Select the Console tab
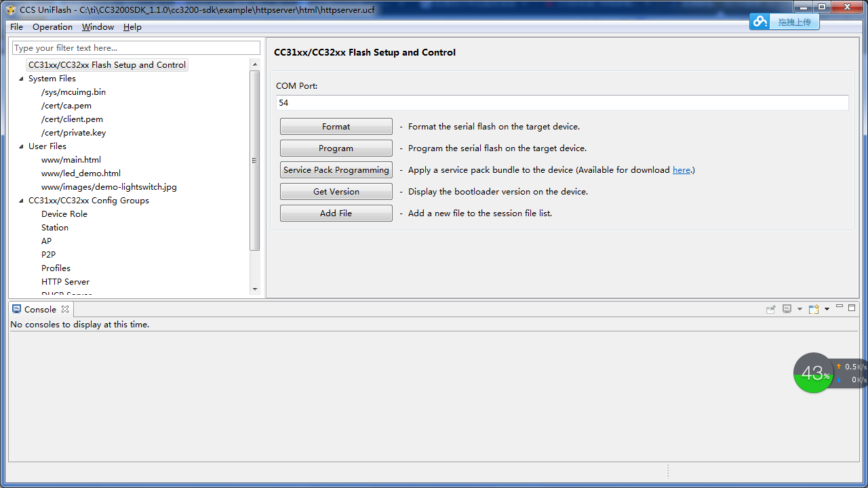 [x=41, y=309]
